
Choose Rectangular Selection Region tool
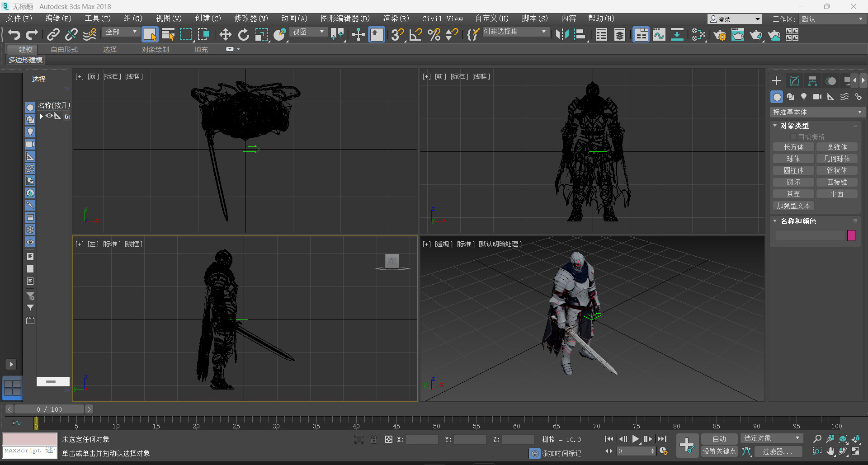[x=186, y=34]
